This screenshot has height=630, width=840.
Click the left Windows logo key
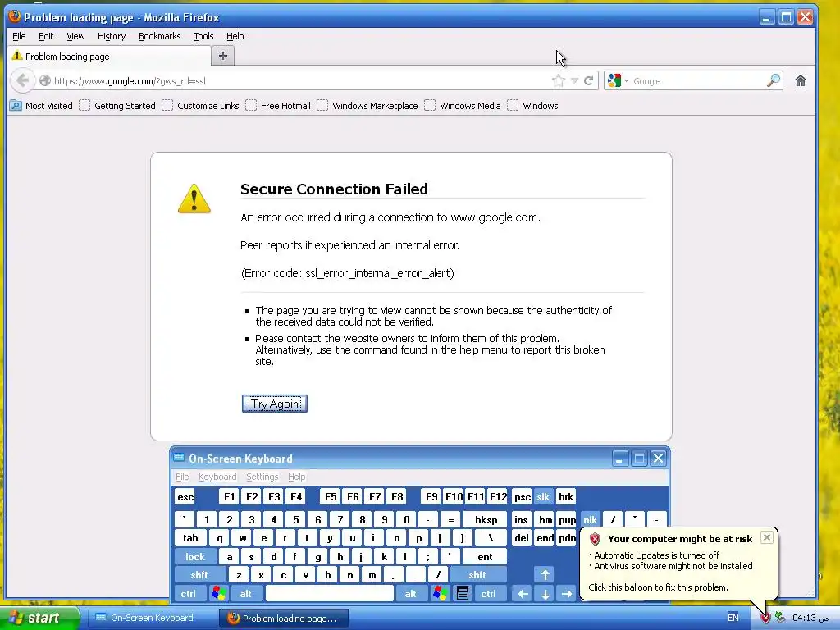(x=218, y=594)
